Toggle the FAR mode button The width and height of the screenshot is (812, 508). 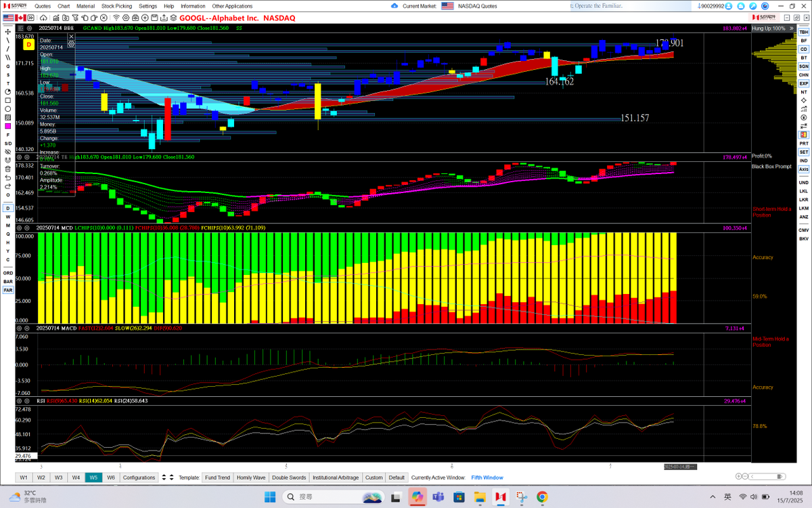coord(7,290)
